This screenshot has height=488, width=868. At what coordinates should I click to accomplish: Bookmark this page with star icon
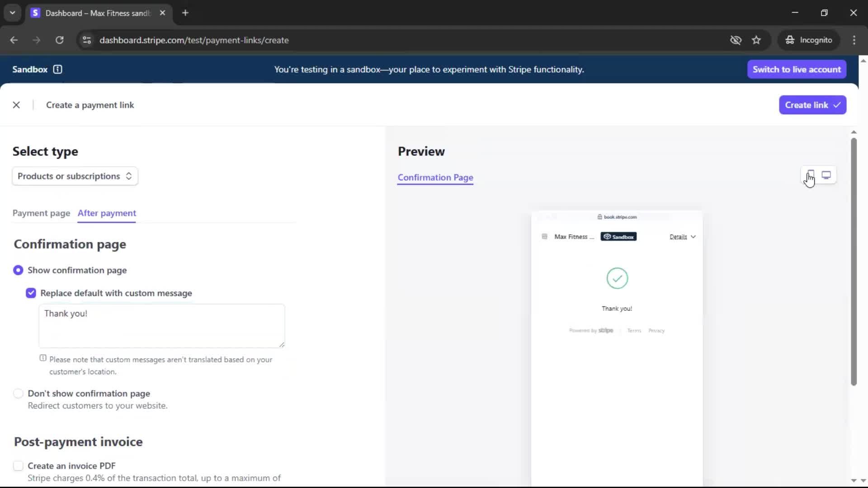click(x=756, y=40)
